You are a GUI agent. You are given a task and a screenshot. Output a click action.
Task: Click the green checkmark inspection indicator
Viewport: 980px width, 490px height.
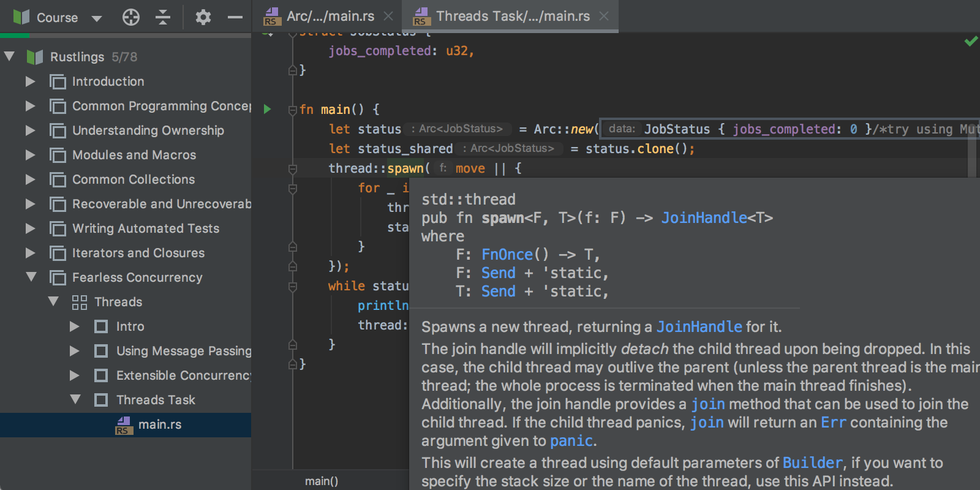[x=971, y=41]
